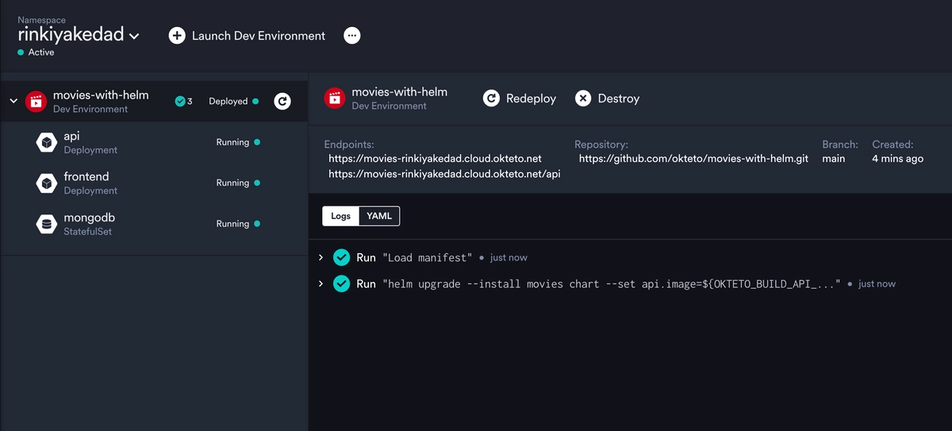Collapse the movies-with-helm tree row

tap(13, 101)
